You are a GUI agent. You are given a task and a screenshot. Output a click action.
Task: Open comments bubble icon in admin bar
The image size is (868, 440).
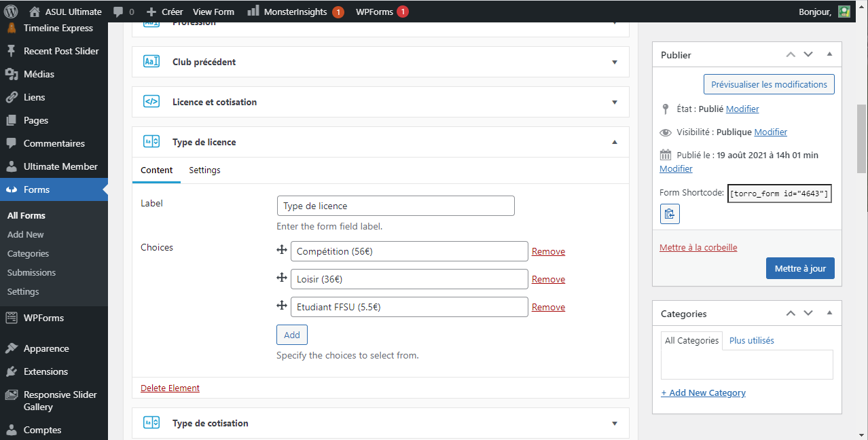click(119, 12)
